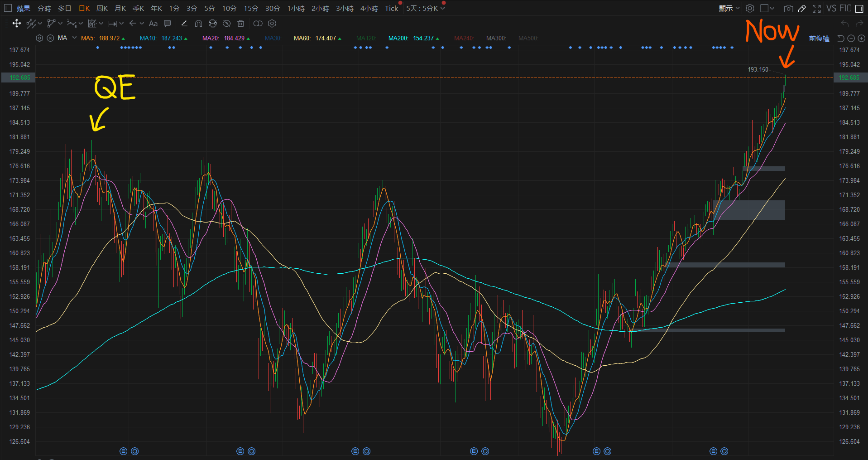The image size is (868, 460).
Task: Open the pen line style tool
Action: 184,24
